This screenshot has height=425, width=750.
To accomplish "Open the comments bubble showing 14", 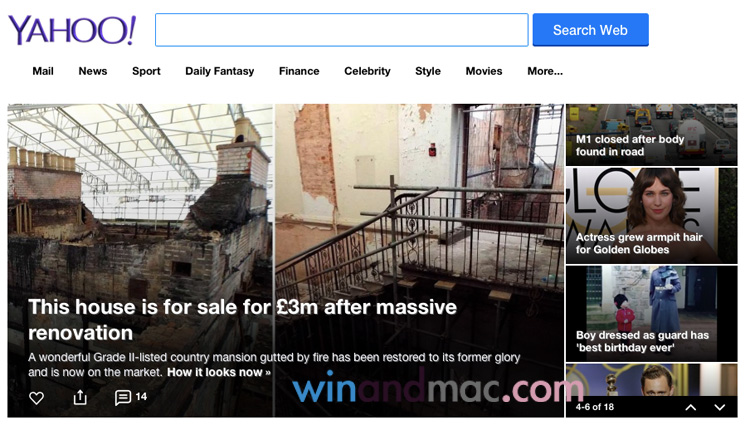I will [131, 397].
